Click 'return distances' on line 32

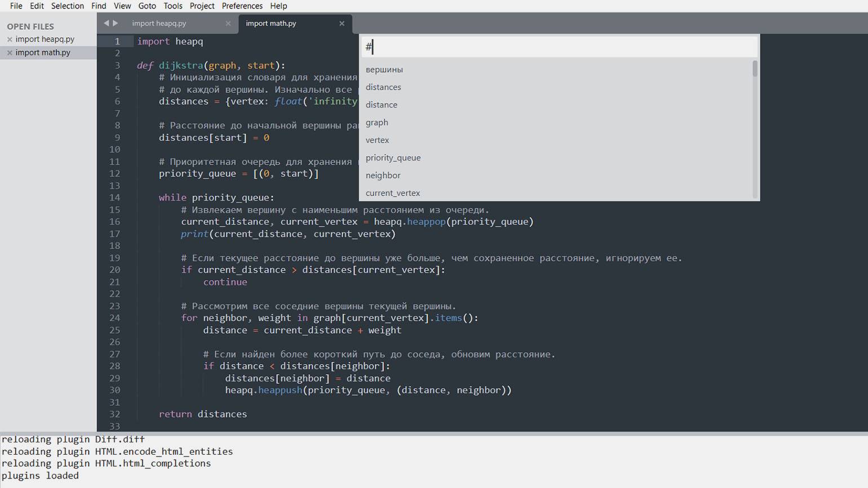[x=203, y=414]
